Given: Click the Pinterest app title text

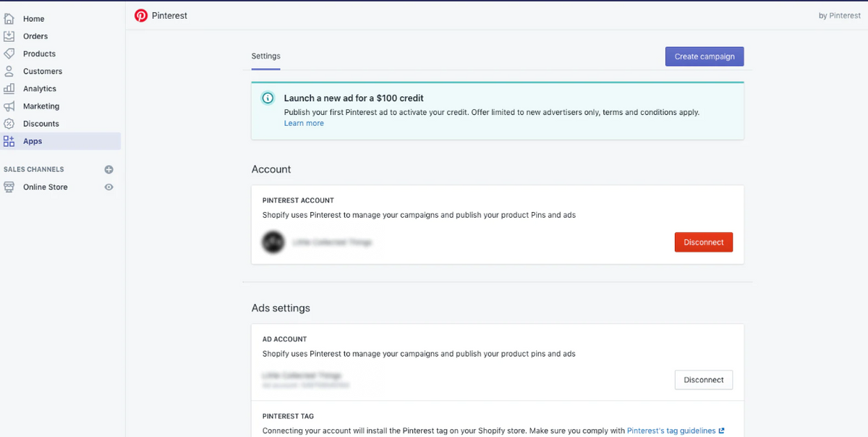Looking at the screenshot, I should point(169,15).
